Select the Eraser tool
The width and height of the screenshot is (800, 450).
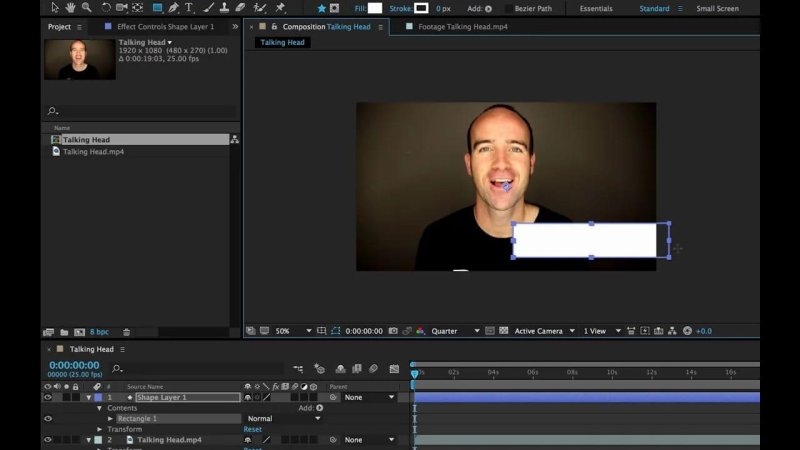(x=240, y=8)
